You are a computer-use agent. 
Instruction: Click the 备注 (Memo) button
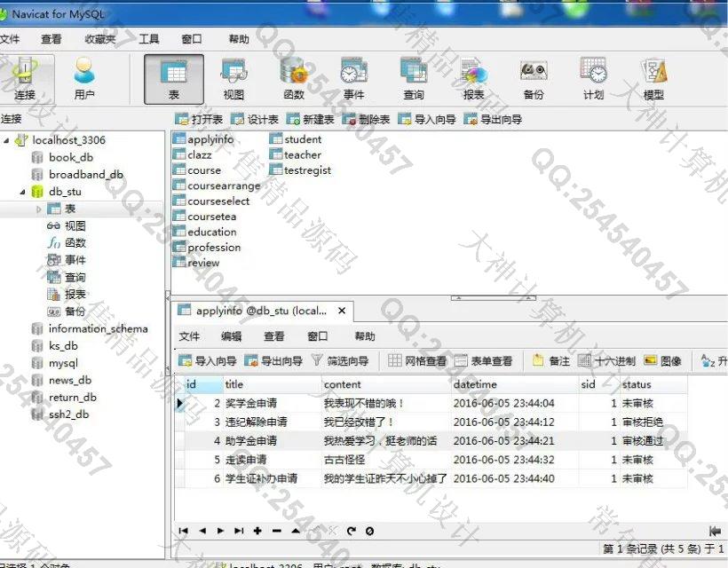pyautogui.click(x=550, y=360)
